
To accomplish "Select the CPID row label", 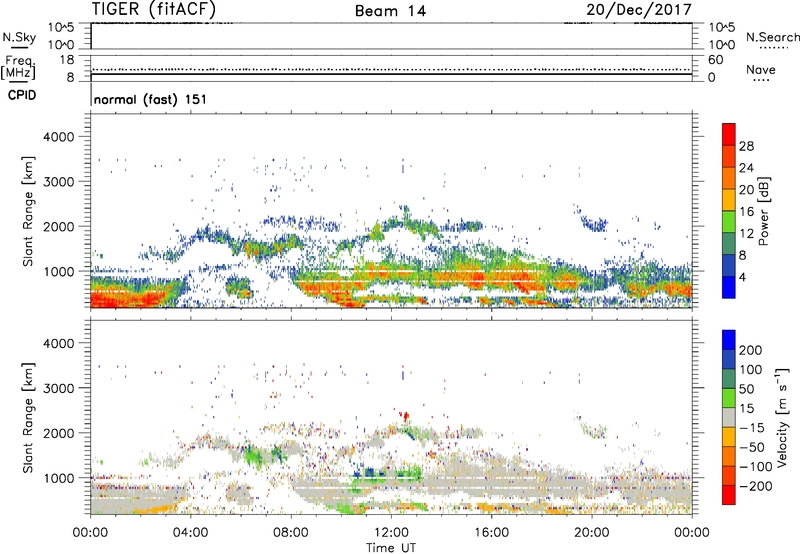I will (x=22, y=95).
